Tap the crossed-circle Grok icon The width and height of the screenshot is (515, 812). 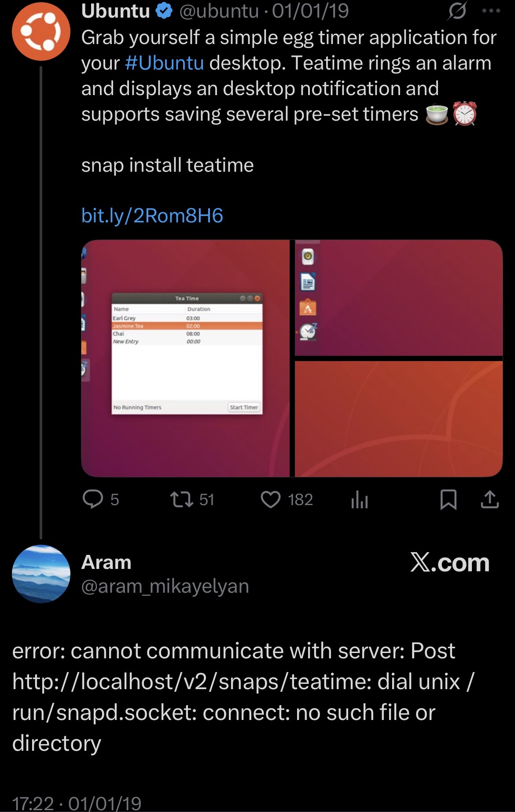click(x=457, y=11)
